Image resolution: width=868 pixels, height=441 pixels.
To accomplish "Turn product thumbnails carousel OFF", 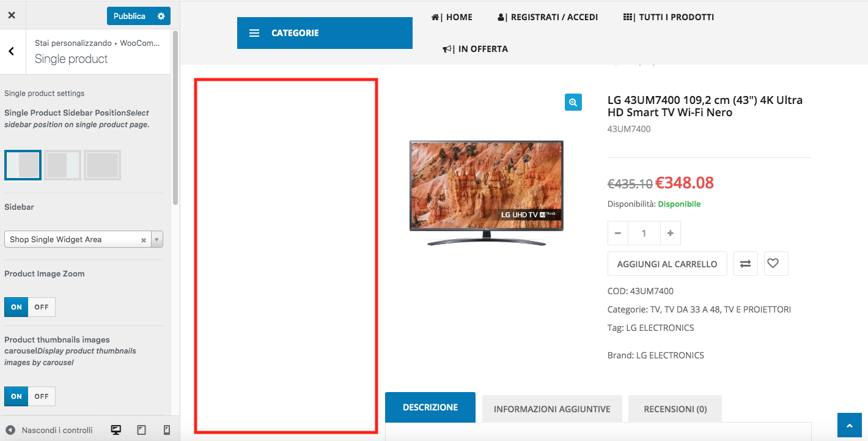I will pyautogui.click(x=42, y=396).
